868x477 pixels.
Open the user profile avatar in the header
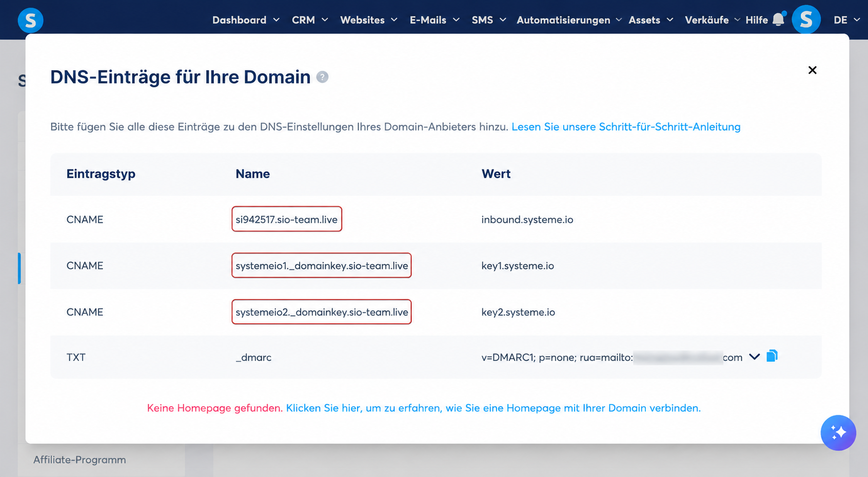click(806, 20)
